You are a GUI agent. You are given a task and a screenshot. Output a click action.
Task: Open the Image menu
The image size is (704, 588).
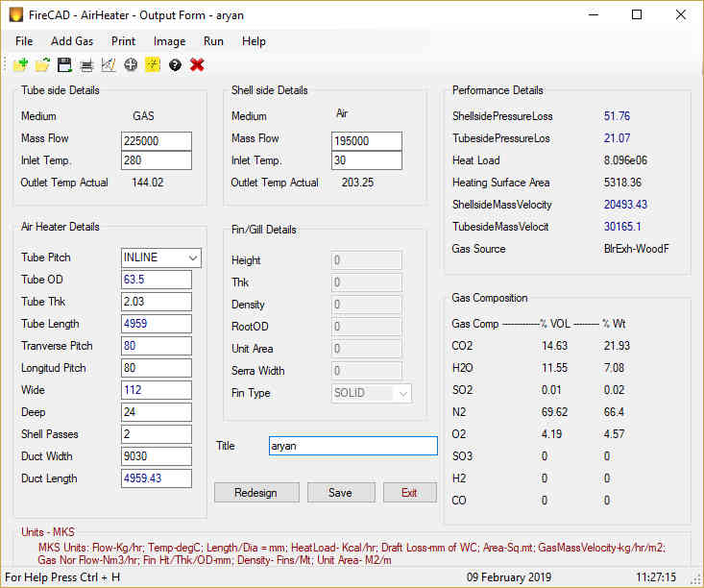169,41
